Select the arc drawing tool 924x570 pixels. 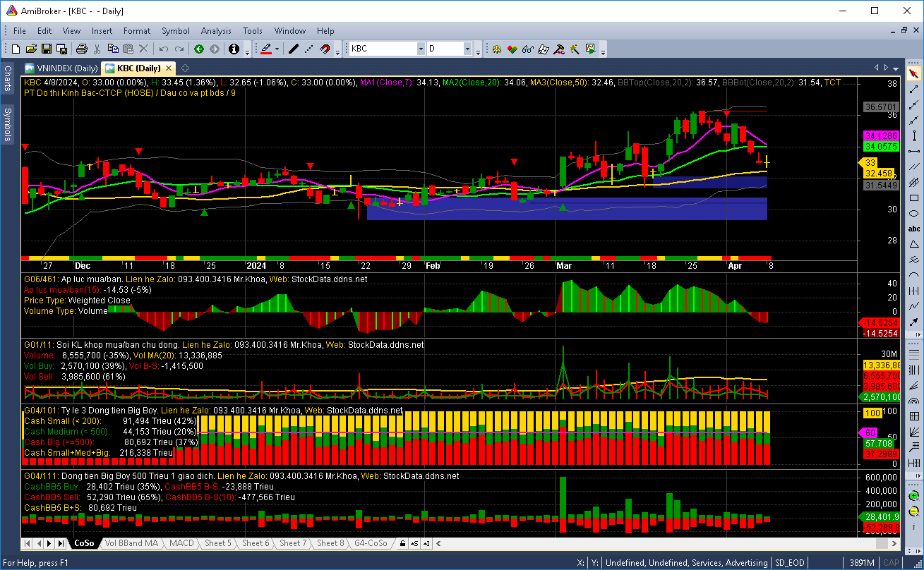coord(914,275)
